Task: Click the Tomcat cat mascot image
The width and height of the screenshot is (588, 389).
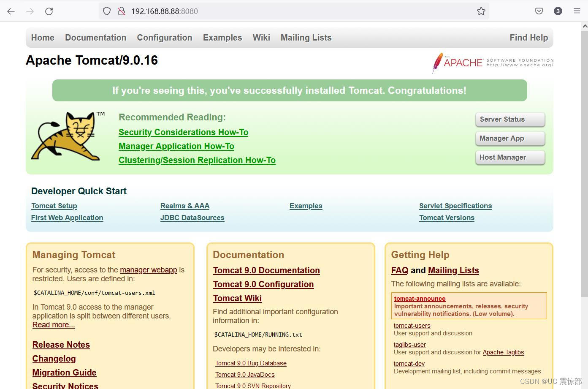Action: pyautogui.click(x=68, y=136)
